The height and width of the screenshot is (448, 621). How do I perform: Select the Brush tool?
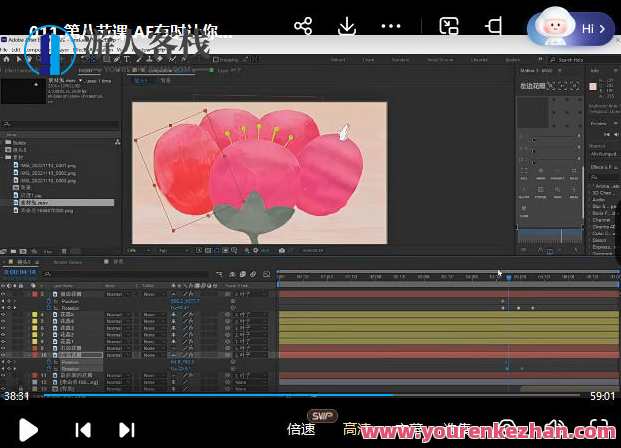pos(139,59)
